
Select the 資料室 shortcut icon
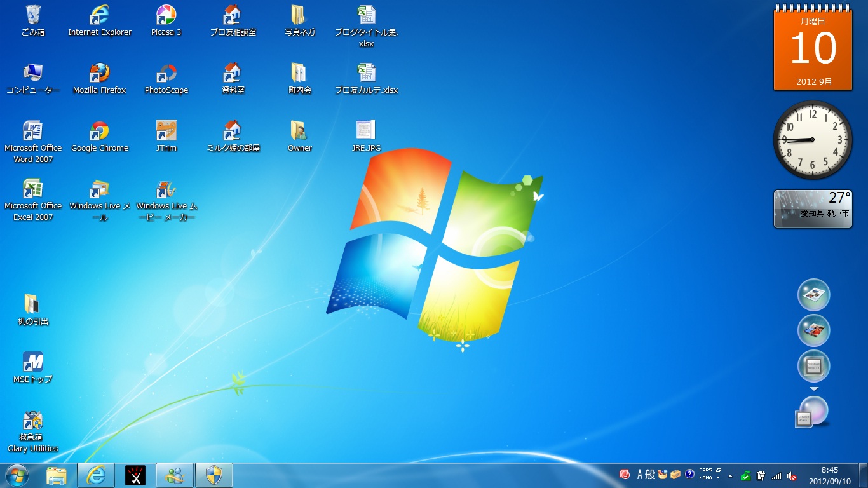pyautogui.click(x=233, y=79)
